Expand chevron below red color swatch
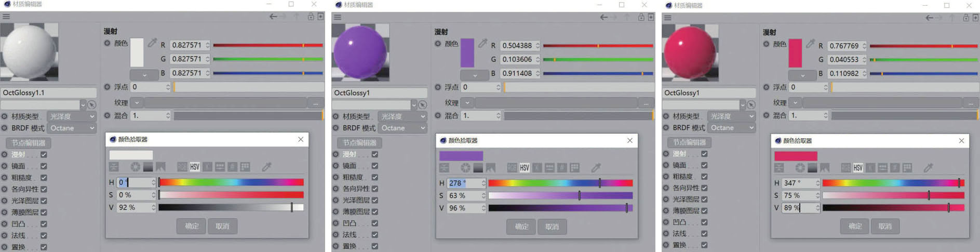980x252 pixels. click(x=802, y=75)
